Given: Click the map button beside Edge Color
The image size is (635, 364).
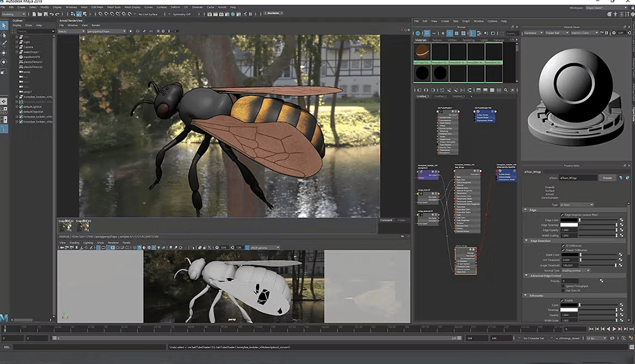Looking at the screenshot, I should pyautogui.click(x=621, y=220).
